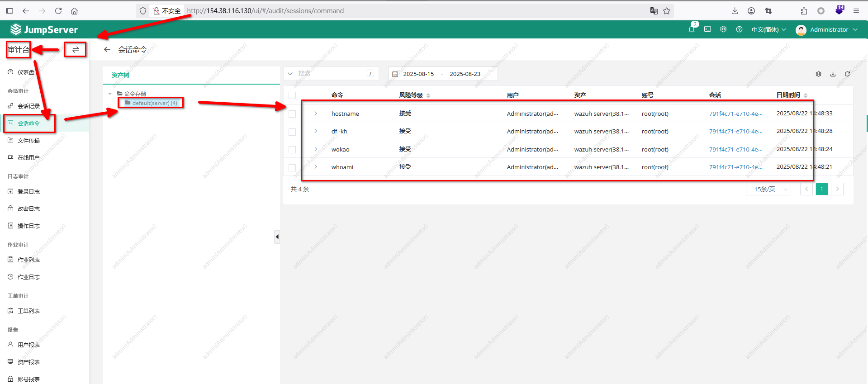Click the help question mark icon
Image resolution: width=868 pixels, height=384 pixels.
(x=739, y=29)
